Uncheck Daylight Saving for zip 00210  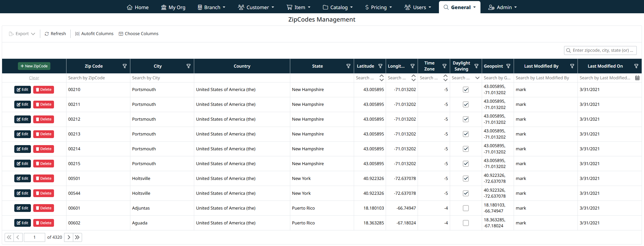point(466,90)
